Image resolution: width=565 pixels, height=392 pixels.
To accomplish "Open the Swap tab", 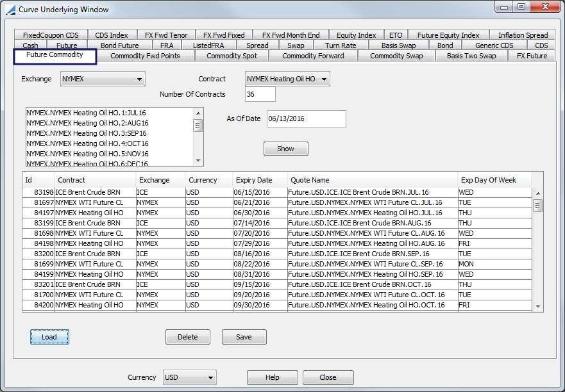I will (296, 45).
